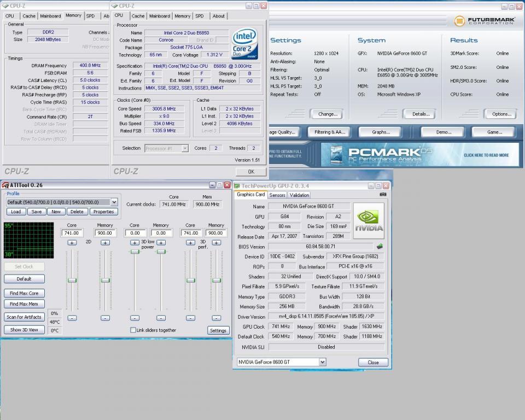This screenshot has height=420, width=525.
Task: Decrease 3D perf Memory clock minus button
Action: 217,318
